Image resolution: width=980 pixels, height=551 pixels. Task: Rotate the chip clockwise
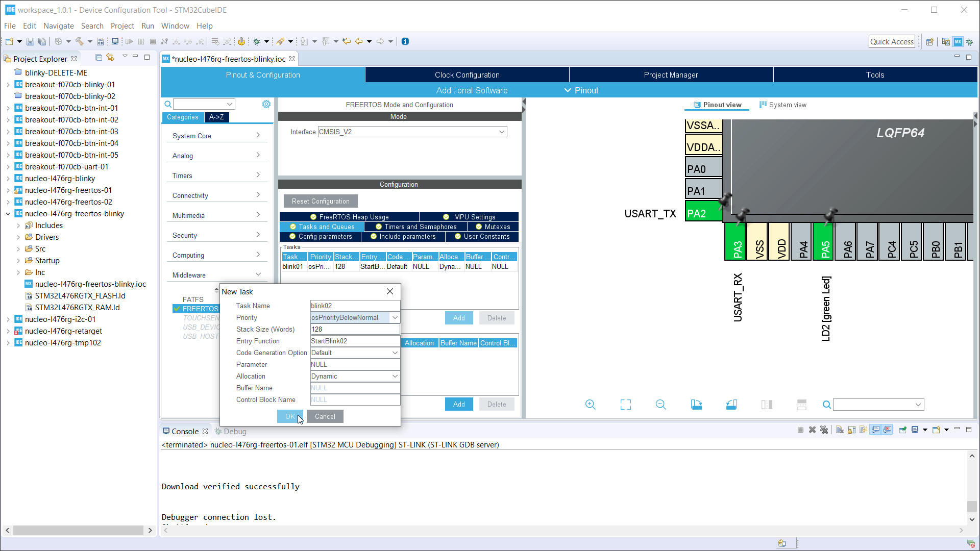pyautogui.click(x=696, y=405)
